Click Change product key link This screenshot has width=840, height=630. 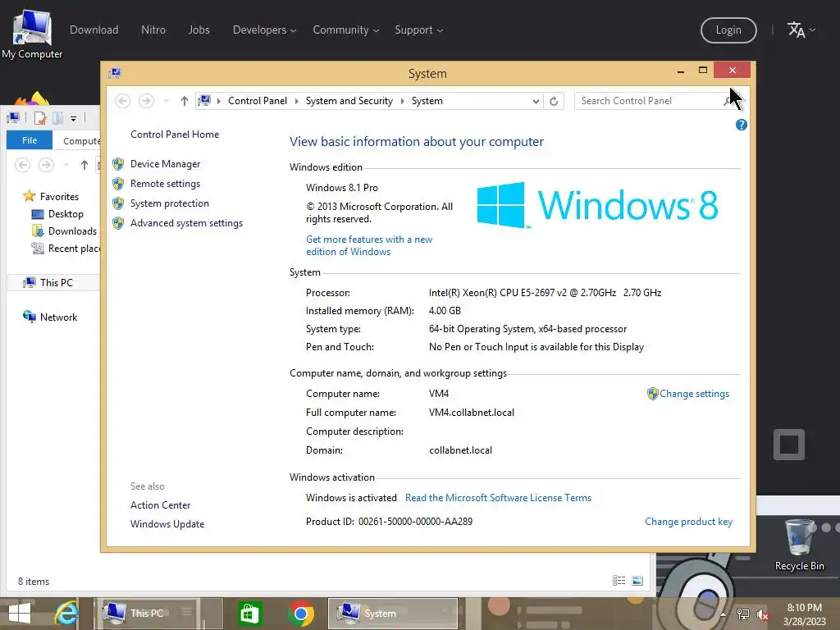click(688, 522)
